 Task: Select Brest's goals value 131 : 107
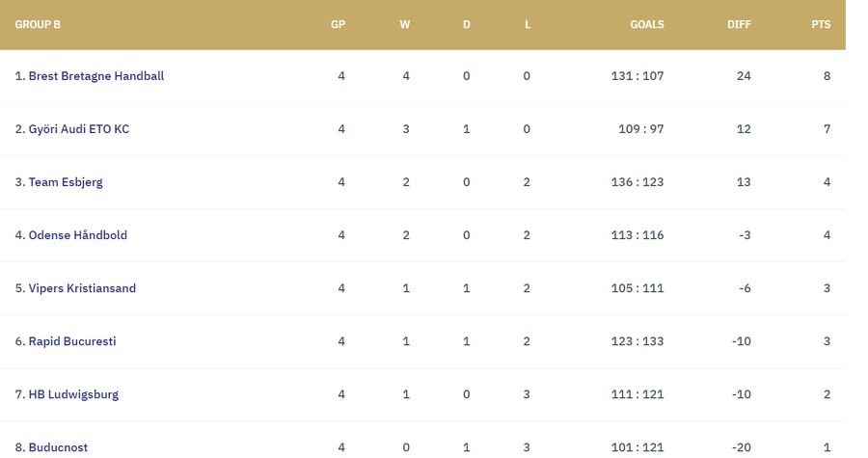[637, 76]
